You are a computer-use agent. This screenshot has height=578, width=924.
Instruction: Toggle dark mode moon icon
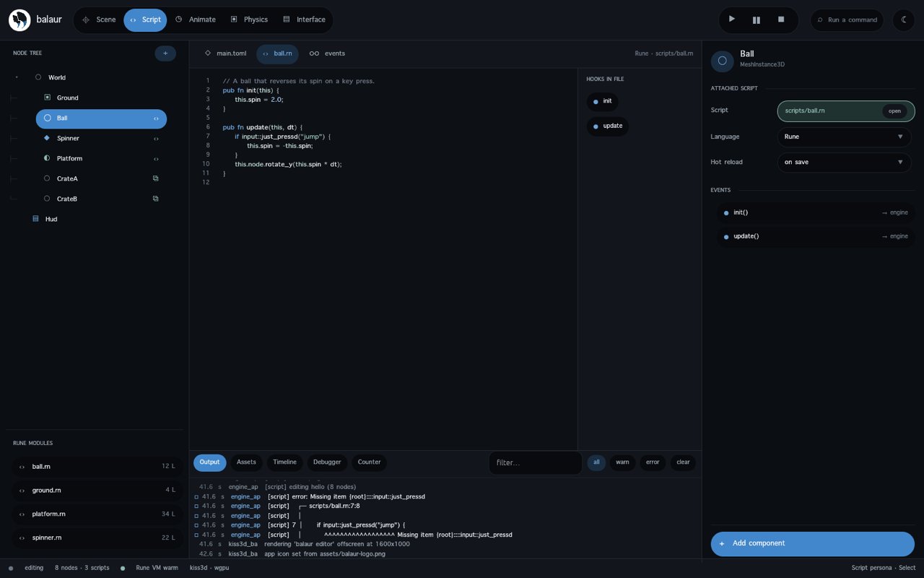pos(904,20)
